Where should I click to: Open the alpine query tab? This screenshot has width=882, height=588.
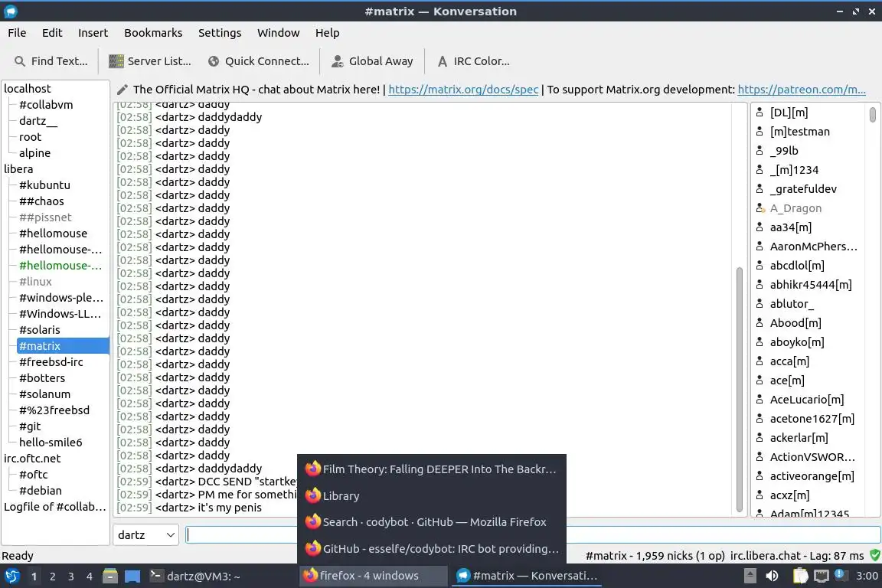pos(34,153)
